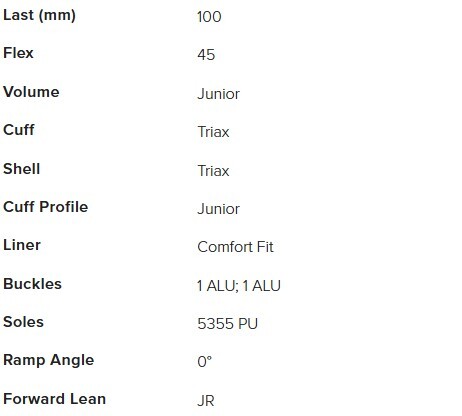Click the Last (mm) label
Viewport: 462px width, 416px height.
(39, 15)
